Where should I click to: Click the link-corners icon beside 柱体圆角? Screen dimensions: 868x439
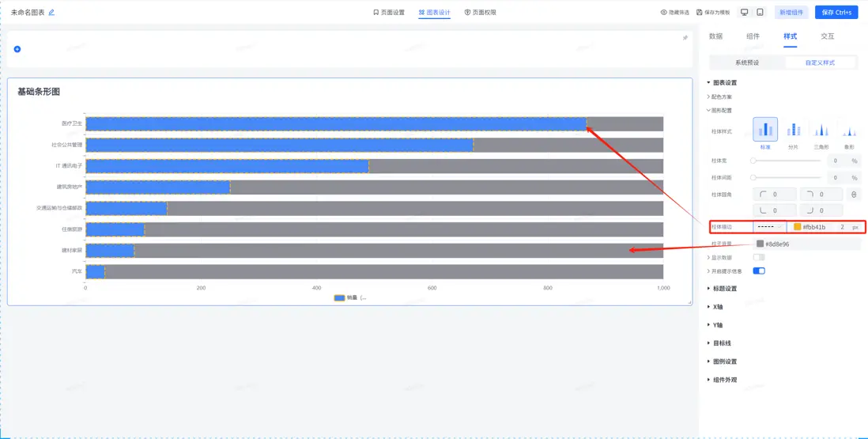pos(854,195)
